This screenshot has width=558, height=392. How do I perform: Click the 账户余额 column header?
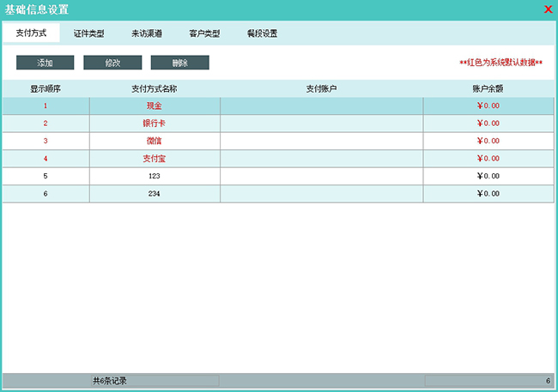488,88
